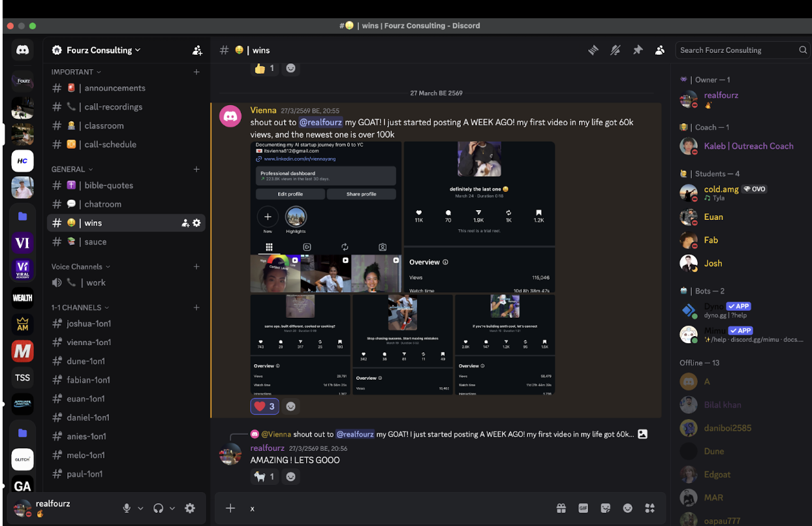Screen dimensions: 812x526
Task: Open the emoji picker in message bar
Action: [x=627, y=508]
